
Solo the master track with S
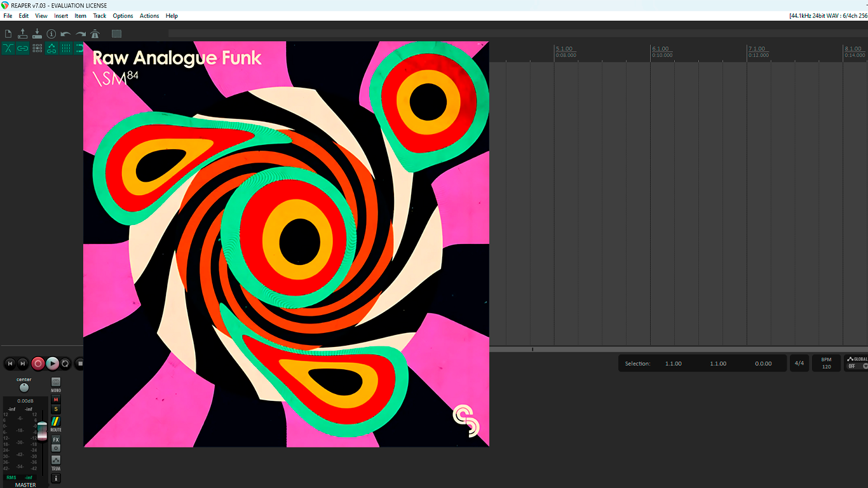click(56, 409)
